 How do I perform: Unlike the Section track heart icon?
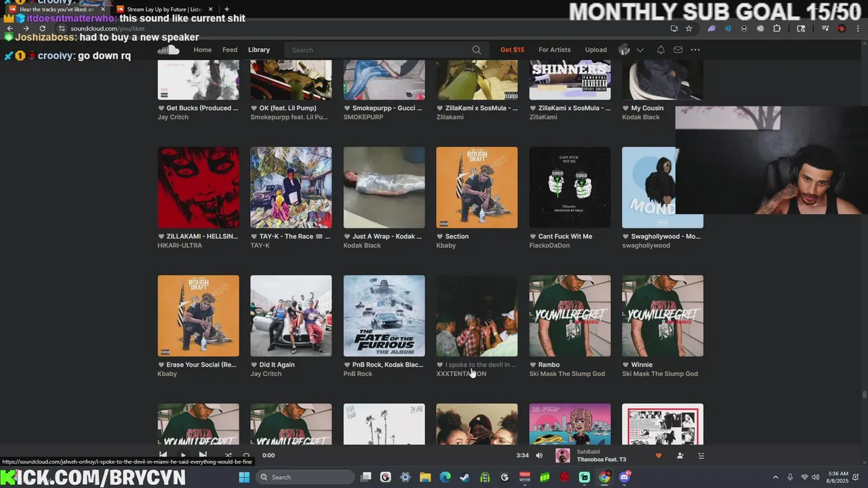[x=440, y=237]
